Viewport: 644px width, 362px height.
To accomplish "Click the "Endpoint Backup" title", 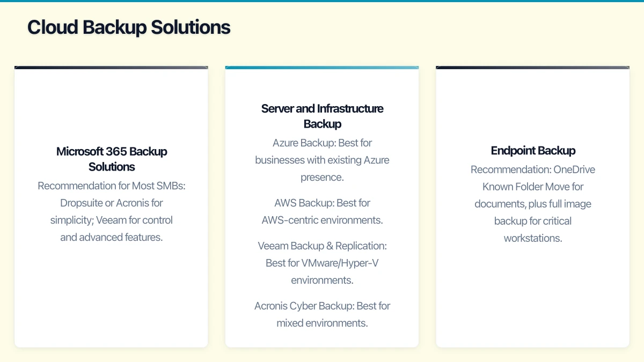I will tap(533, 151).
